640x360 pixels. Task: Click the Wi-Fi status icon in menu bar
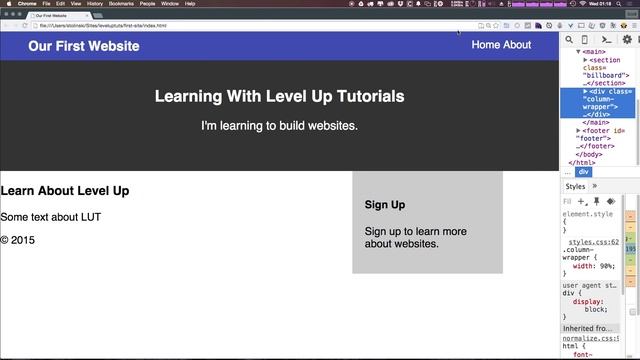582,4
